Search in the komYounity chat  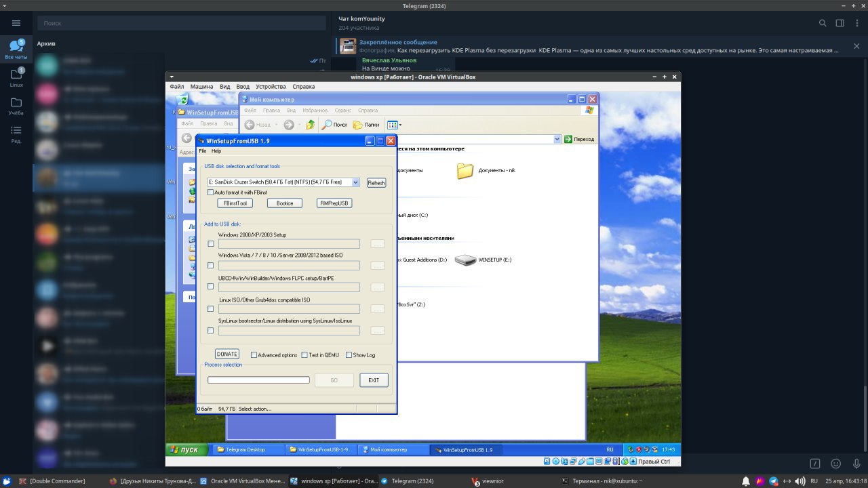pos(823,23)
